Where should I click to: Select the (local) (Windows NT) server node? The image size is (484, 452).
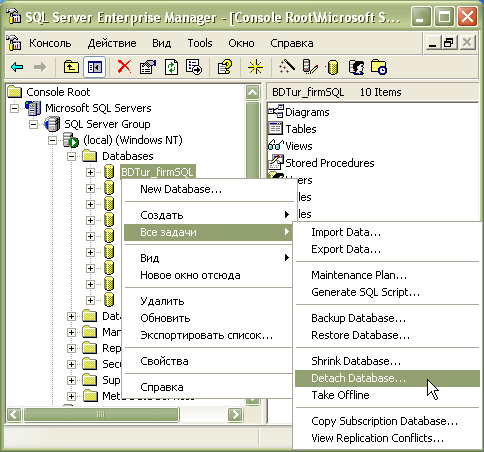(133, 140)
